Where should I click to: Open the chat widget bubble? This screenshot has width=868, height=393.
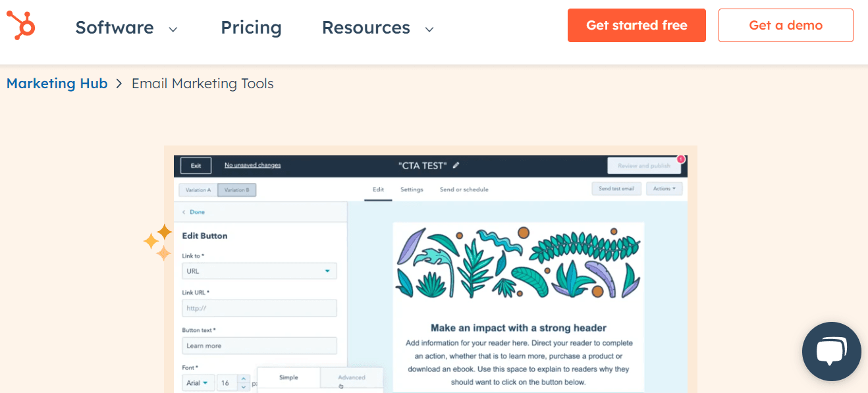click(x=831, y=351)
